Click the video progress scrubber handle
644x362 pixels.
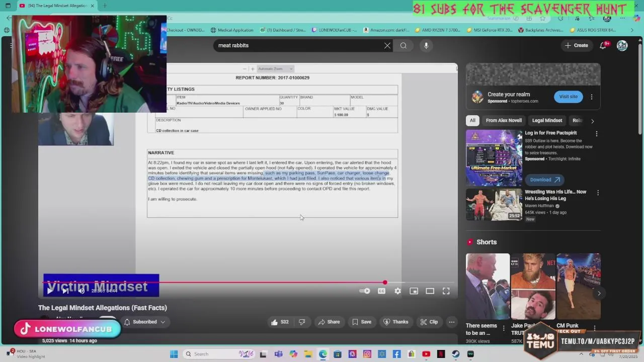coord(385,283)
